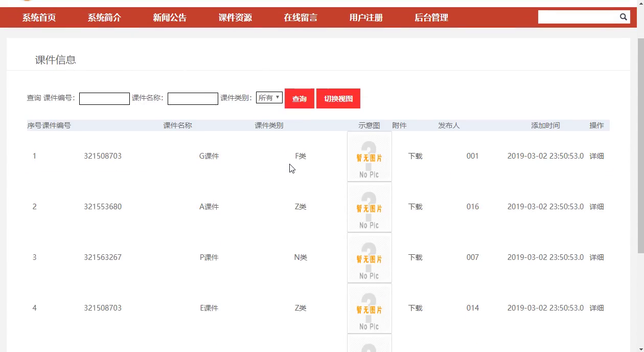Click the 课件名称 column header
644x352 pixels.
(x=178, y=125)
